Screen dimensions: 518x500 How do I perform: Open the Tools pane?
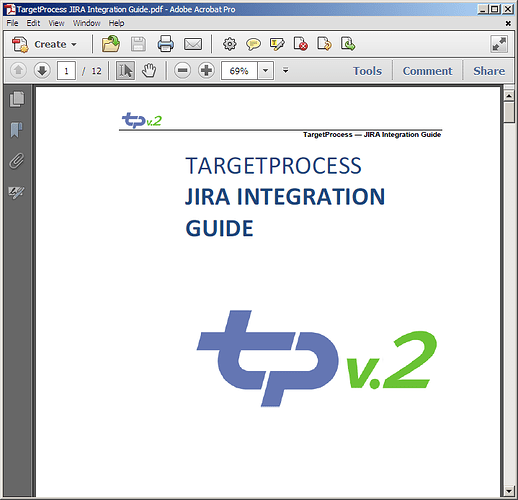coord(367,71)
